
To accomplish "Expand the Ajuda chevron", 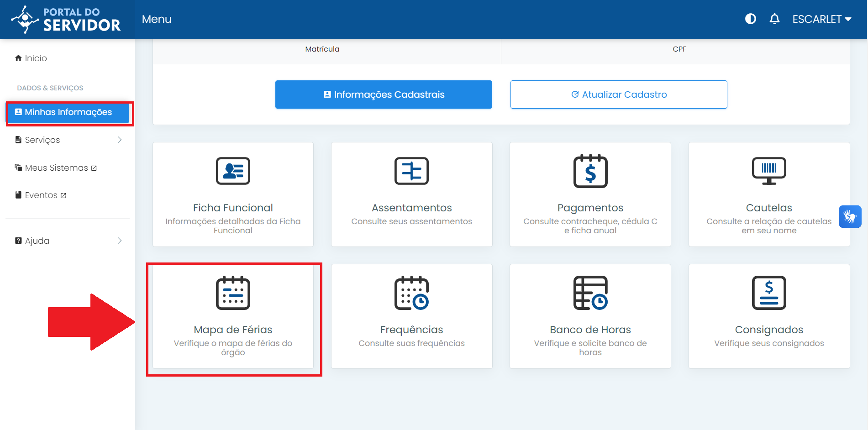I will (120, 241).
